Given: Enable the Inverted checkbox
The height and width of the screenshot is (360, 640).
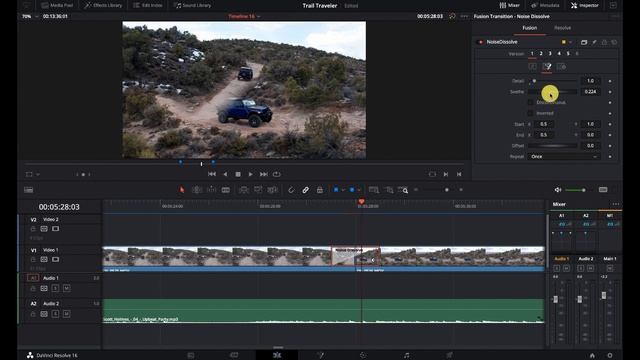Looking at the screenshot, I should pos(530,113).
